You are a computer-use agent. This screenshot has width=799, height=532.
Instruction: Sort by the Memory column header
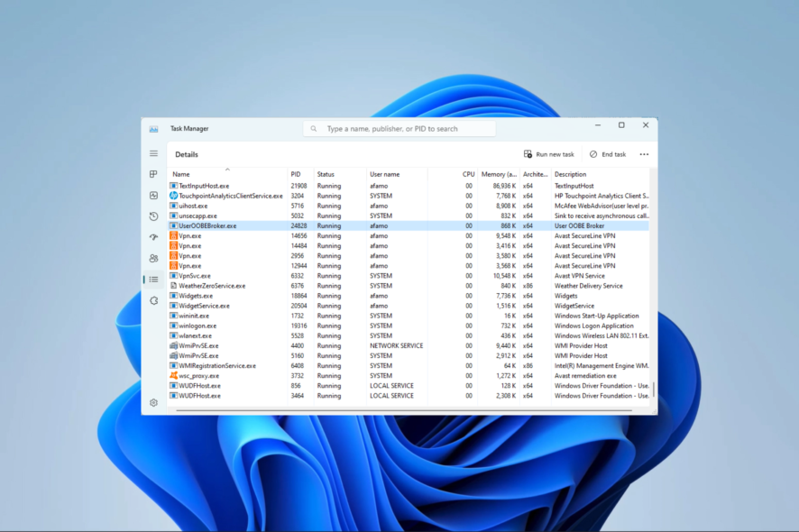click(494, 174)
